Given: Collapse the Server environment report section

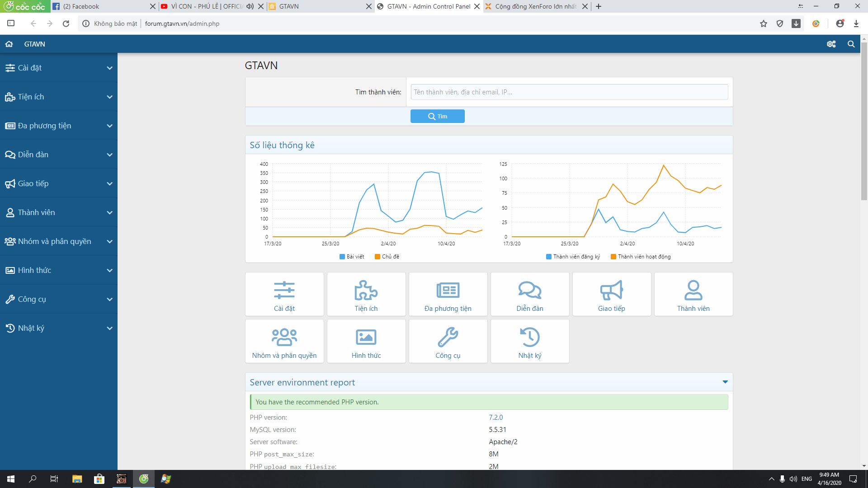Looking at the screenshot, I should pyautogui.click(x=725, y=382).
